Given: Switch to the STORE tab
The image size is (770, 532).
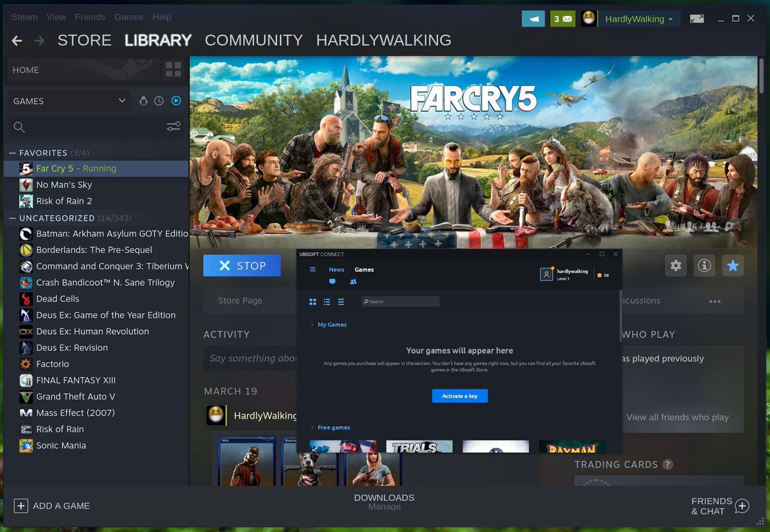Looking at the screenshot, I should [x=85, y=40].
